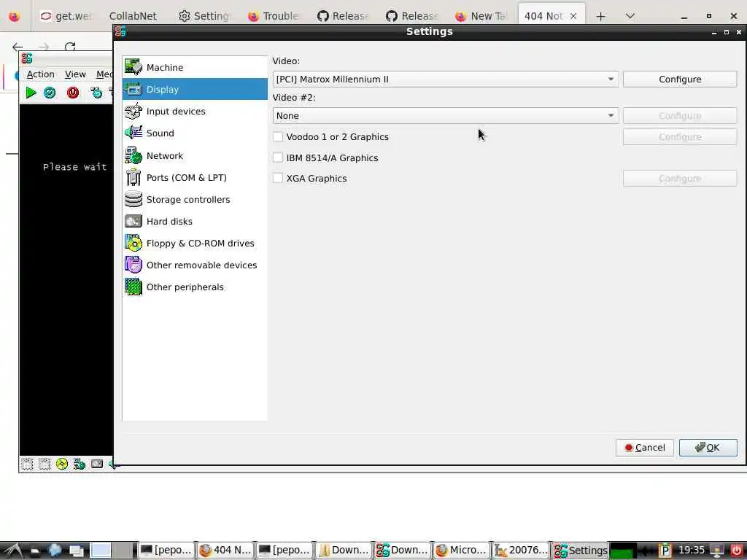Open Ports (COM & LPT) settings
Image resolution: width=747 pixels, height=560 pixels.
(x=194, y=178)
